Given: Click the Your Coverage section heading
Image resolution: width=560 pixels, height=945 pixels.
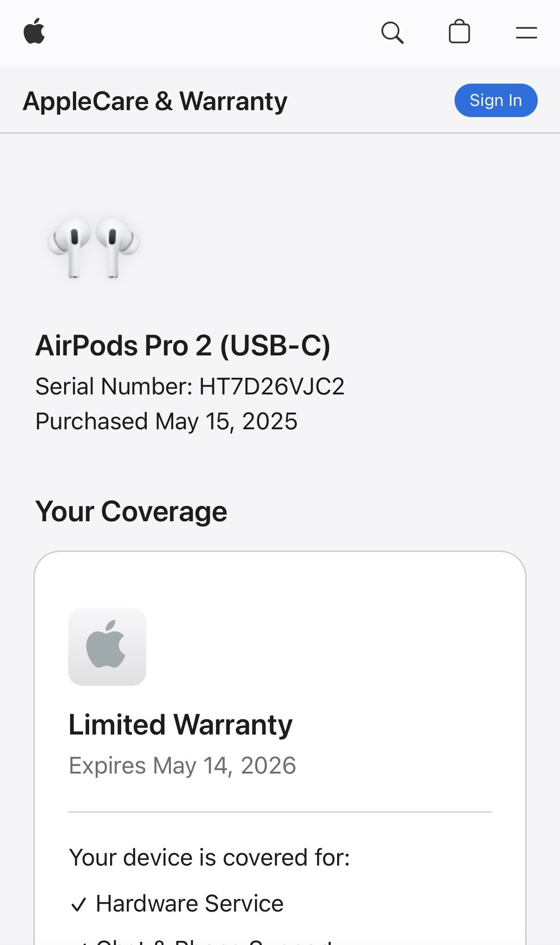Looking at the screenshot, I should click(131, 512).
